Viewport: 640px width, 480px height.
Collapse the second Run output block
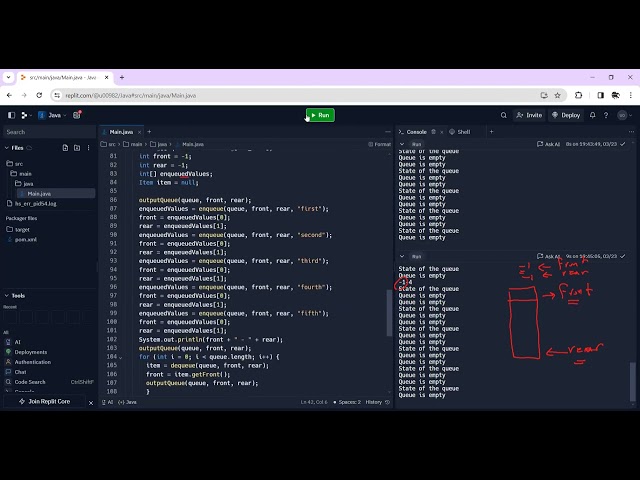point(402,256)
